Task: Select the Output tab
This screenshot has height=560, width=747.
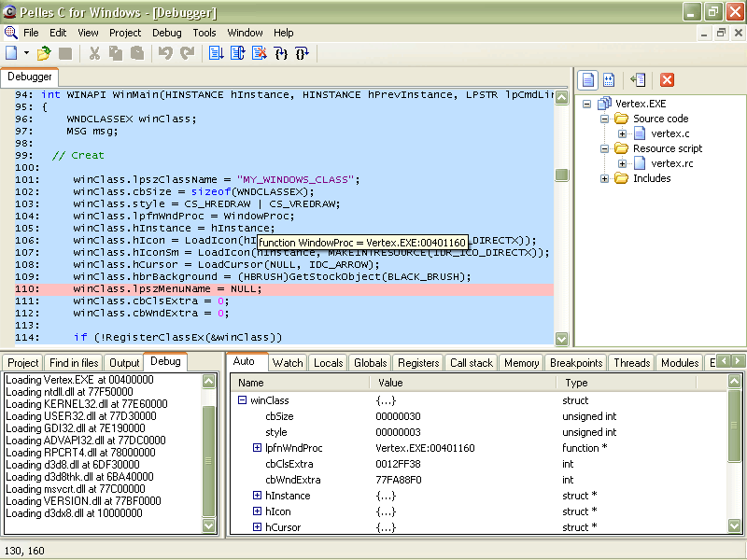Action: (x=123, y=363)
